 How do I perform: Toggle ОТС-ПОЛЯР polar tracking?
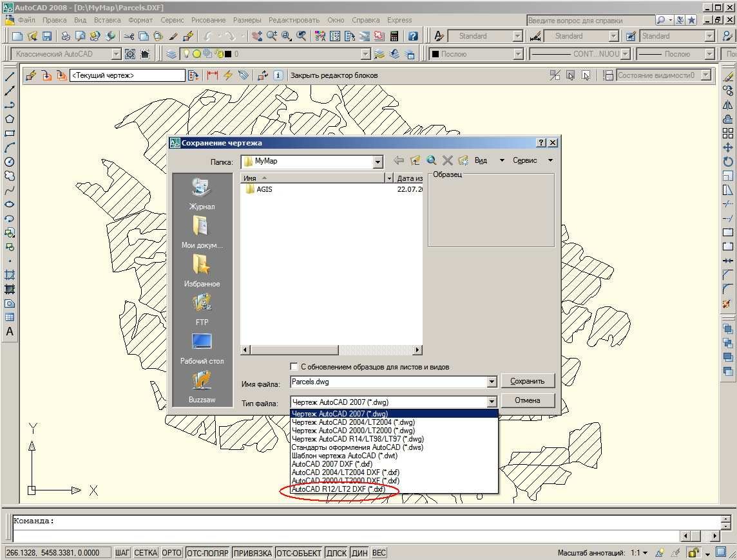tap(207, 552)
